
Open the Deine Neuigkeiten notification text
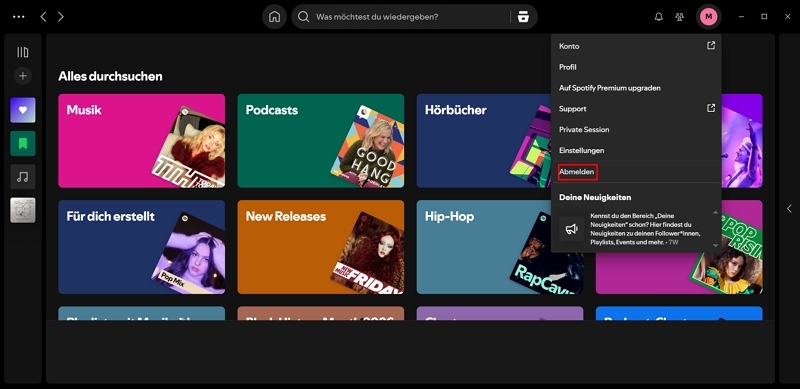point(645,229)
